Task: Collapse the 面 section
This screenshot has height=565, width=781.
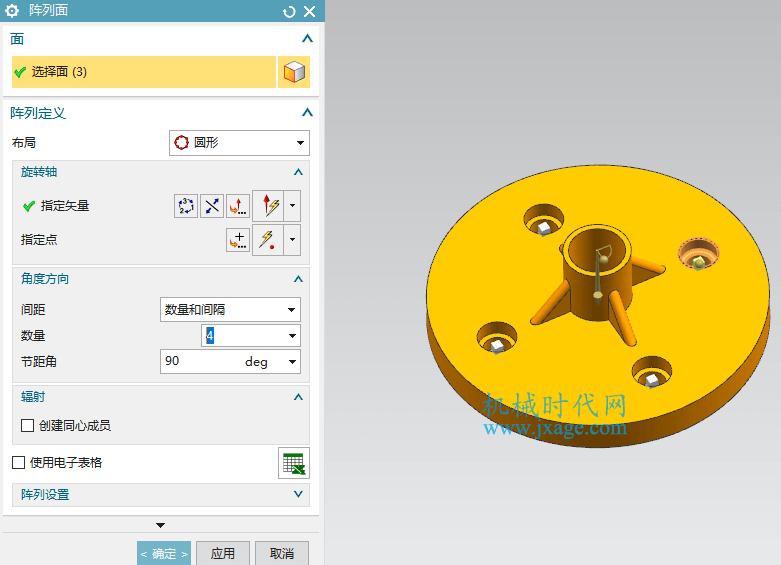Action: 307,38
